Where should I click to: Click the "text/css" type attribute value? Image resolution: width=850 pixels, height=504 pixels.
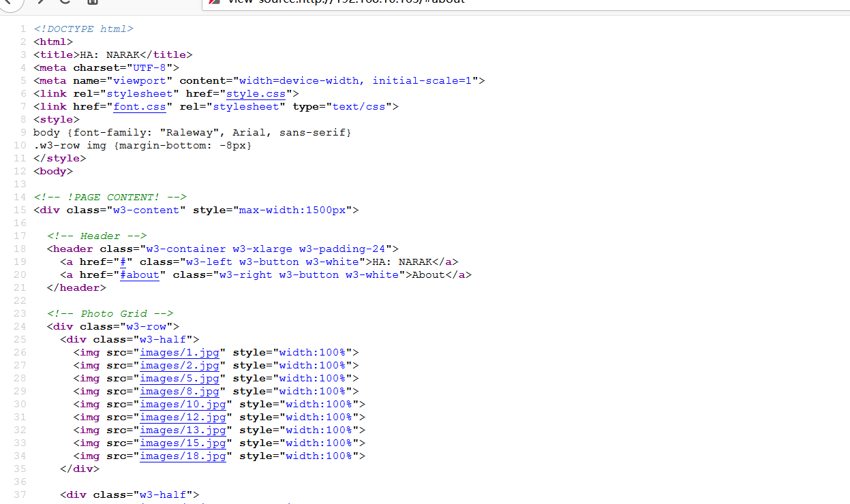click(x=359, y=106)
